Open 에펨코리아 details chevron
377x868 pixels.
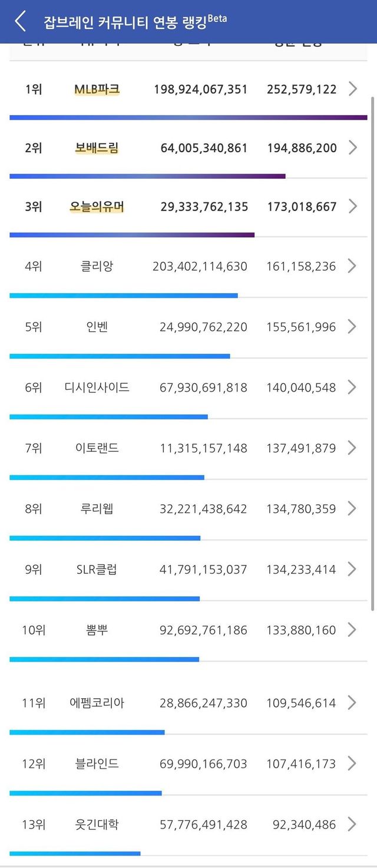353,703
